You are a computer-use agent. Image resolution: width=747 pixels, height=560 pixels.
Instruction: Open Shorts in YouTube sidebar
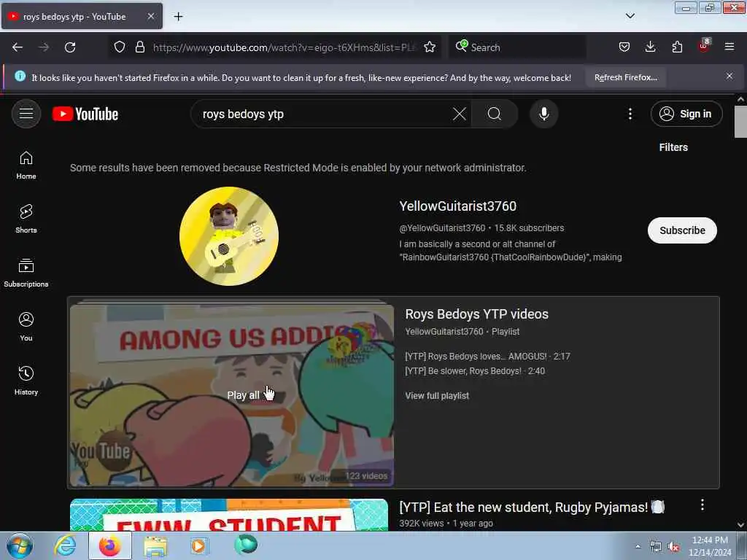pyautogui.click(x=26, y=219)
